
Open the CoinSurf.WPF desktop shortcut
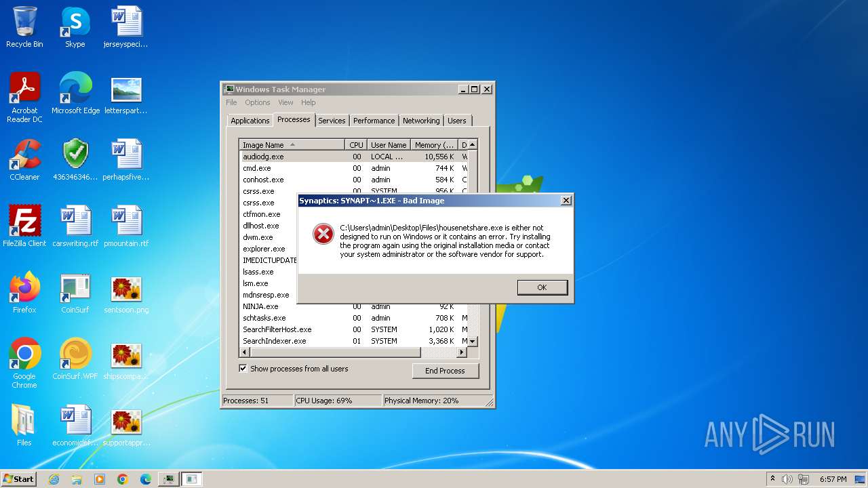tap(75, 359)
